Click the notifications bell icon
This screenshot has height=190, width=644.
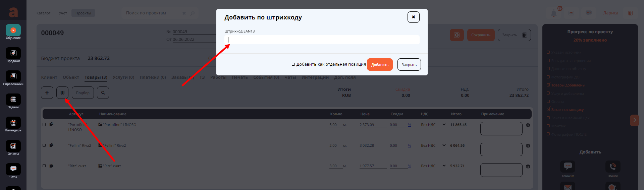tap(554, 13)
